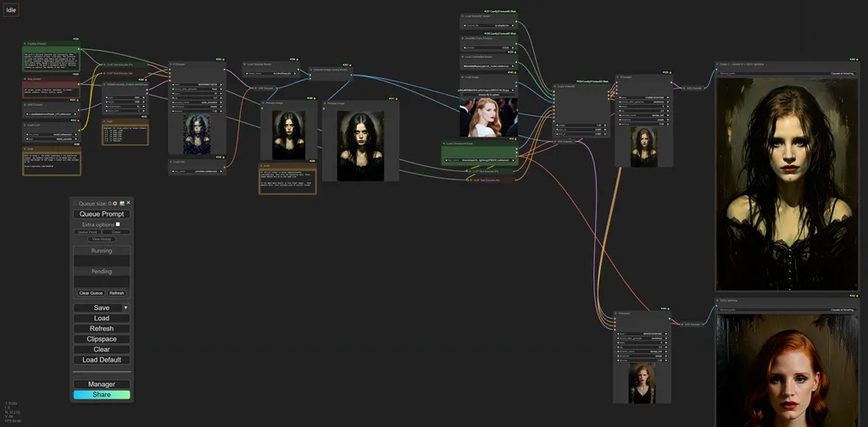The image size is (868, 427).
Task: Open the vae_name combo in Load VAE
Action: click(x=197, y=171)
